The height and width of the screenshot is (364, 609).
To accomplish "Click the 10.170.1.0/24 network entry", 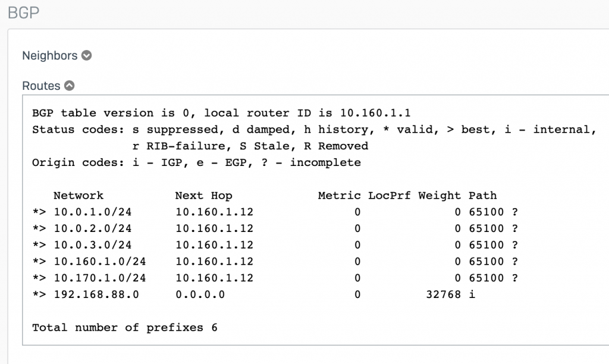I will click(100, 278).
